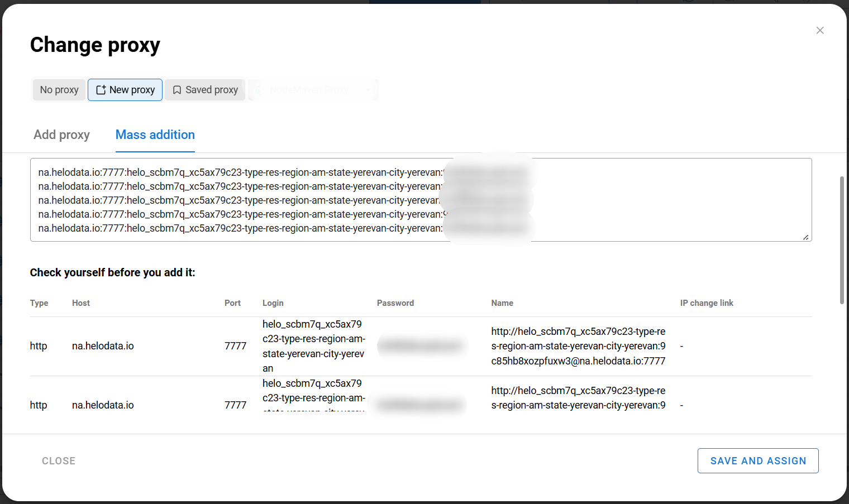Click the Host column header
Image resolution: width=849 pixels, height=504 pixels.
tap(81, 303)
